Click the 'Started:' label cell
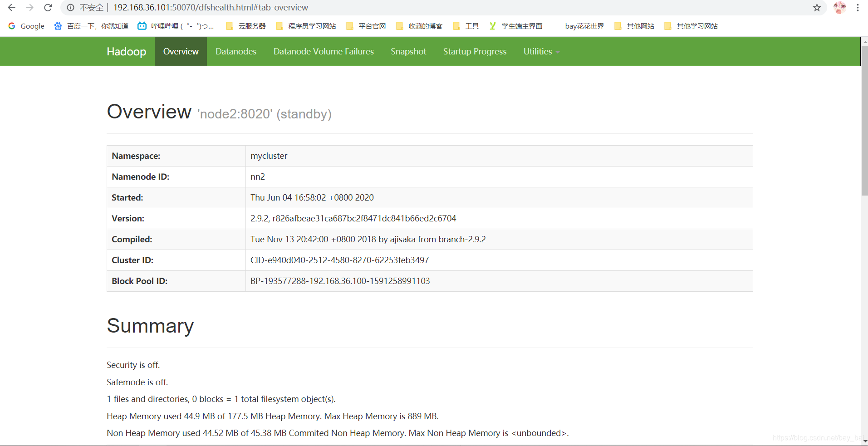 [176, 198]
